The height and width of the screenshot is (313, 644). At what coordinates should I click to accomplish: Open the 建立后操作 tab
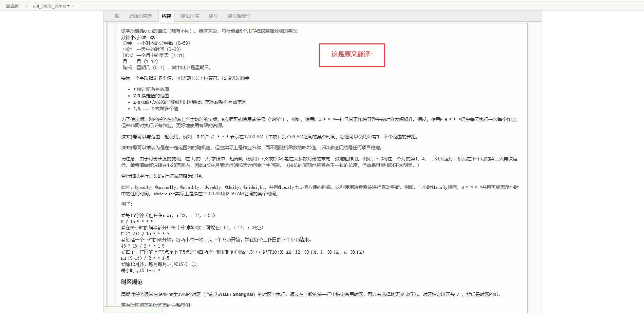[x=239, y=16]
